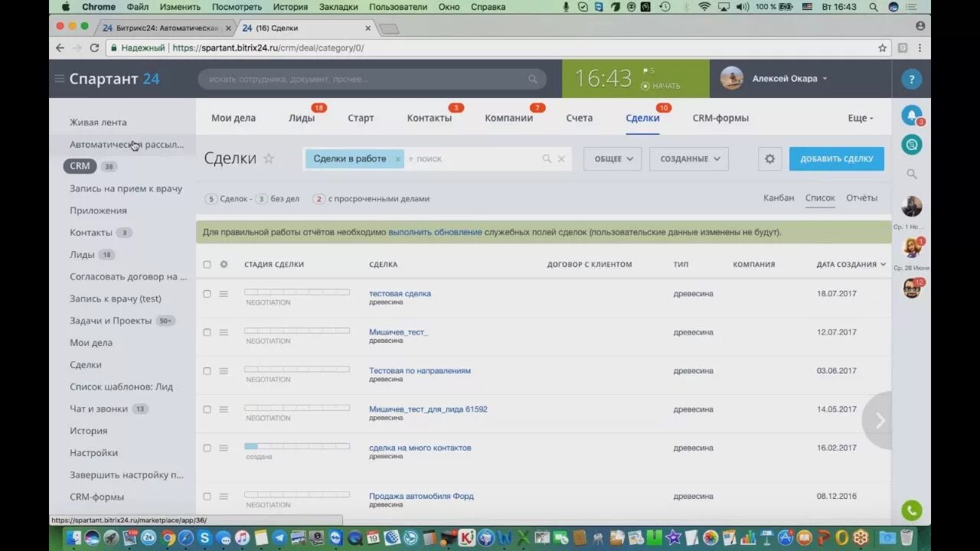
Task: Open the list settings gear button
Action: click(769, 158)
